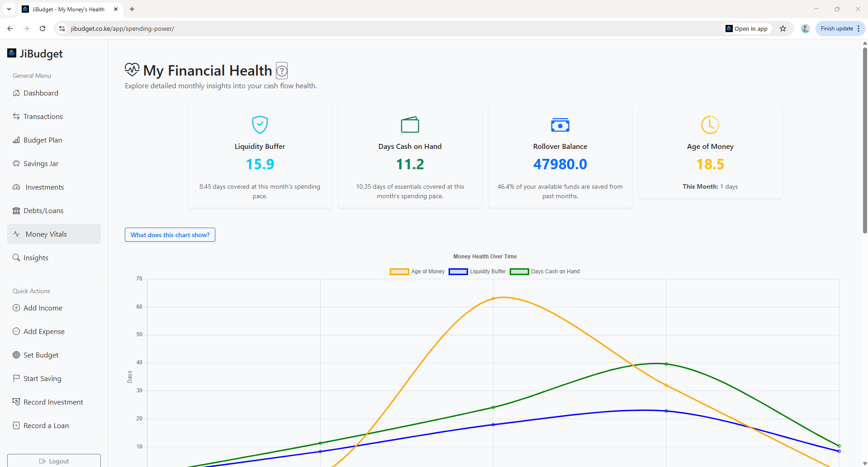Reload the page using browser refresh icon

(43, 29)
